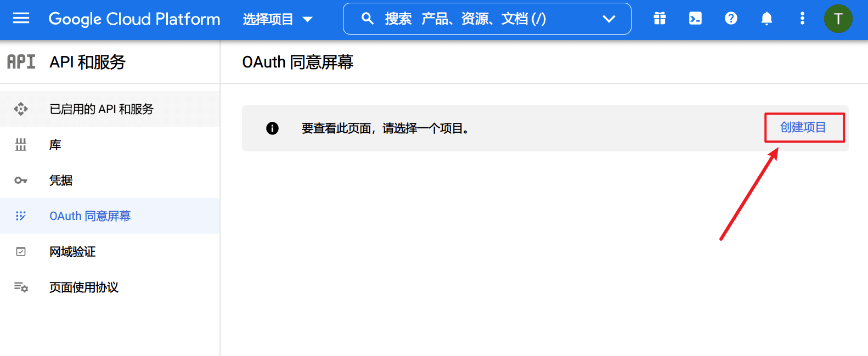Click the API 和服务 sidebar heading
Image resolution: width=868 pixels, height=356 pixels.
pos(88,62)
